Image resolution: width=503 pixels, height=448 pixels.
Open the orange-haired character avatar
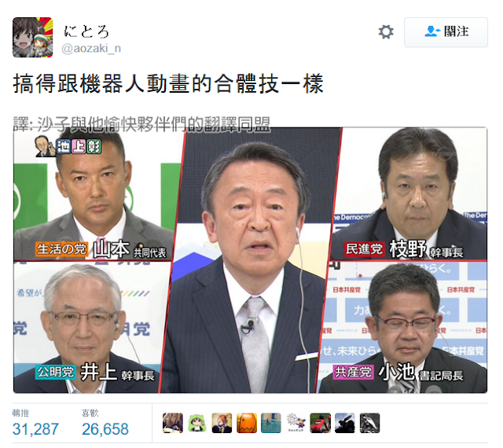(x=222, y=423)
